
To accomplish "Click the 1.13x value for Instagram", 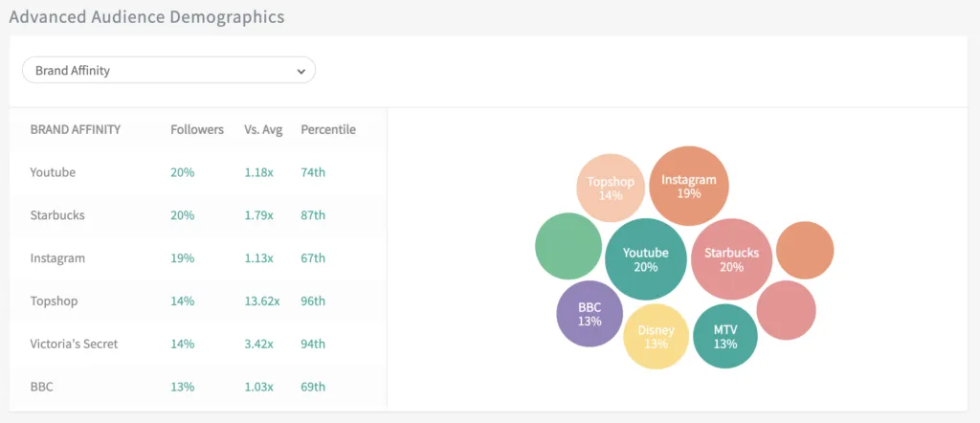I will (x=258, y=258).
